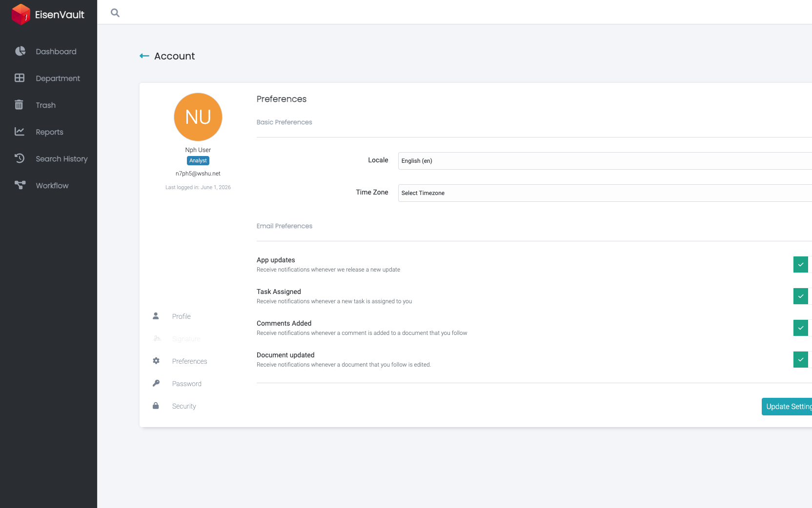Toggle the Task Assigned checkbox
The image size is (812, 508).
(x=801, y=296)
